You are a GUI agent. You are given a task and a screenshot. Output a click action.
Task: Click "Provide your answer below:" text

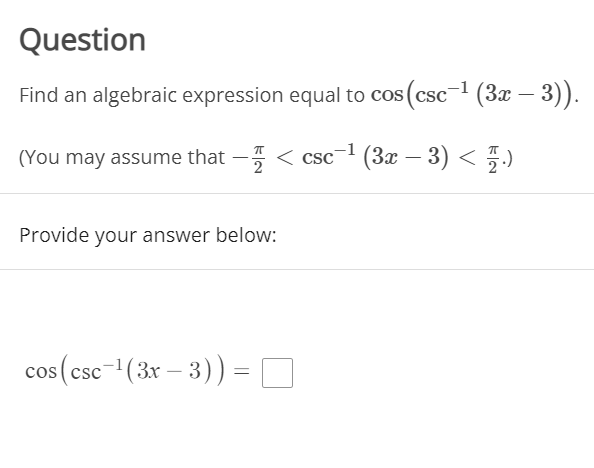[x=148, y=235]
